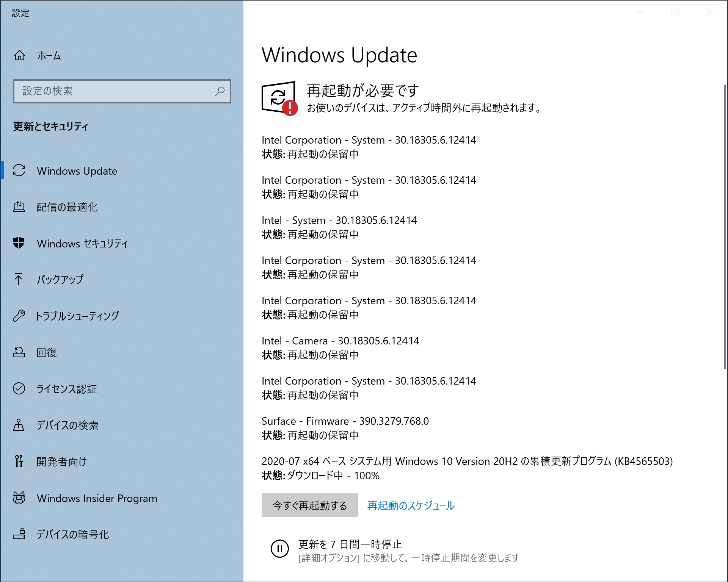Open トラブルシューティング (Troubleshooting) wrench icon

coord(20,316)
